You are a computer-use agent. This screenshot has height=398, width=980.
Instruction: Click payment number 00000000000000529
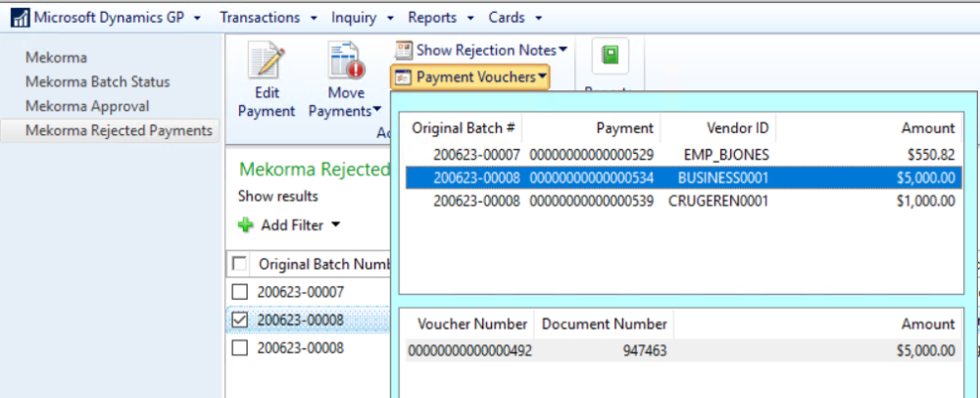(x=592, y=154)
